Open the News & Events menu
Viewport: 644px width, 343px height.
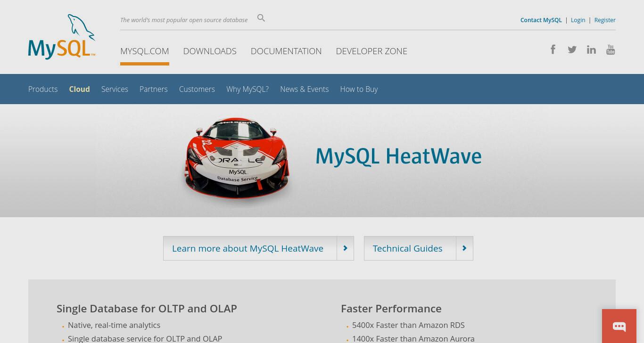pos(305,89)
